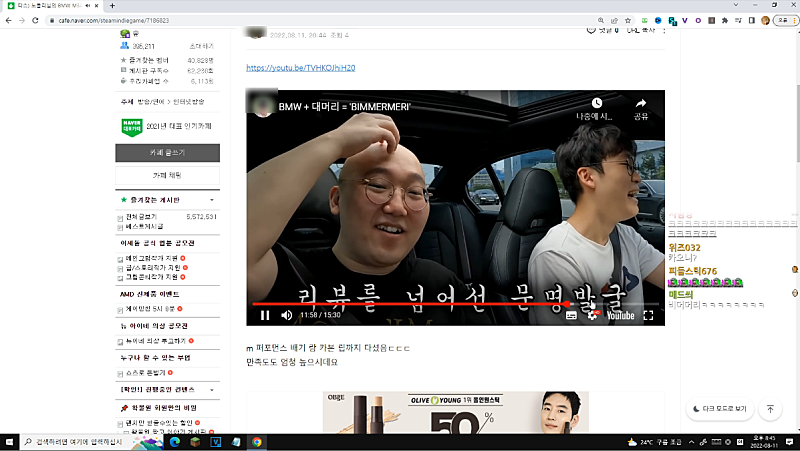Click the pushpin icon beside 회원만의 비밀
Viewport: 800px width, 451px height.
click(124, 408)
